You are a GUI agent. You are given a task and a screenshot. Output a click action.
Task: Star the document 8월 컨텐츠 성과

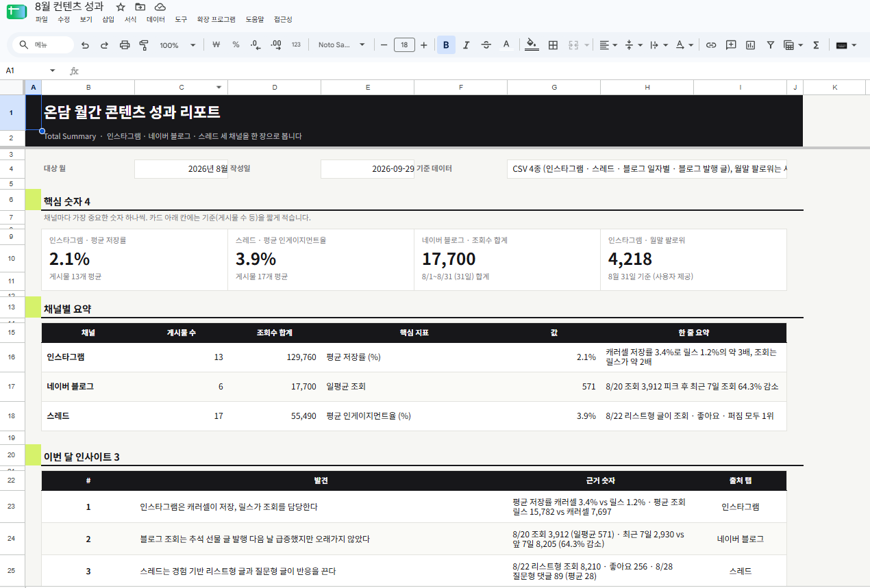pyautogui.click(x=121, y=7)
